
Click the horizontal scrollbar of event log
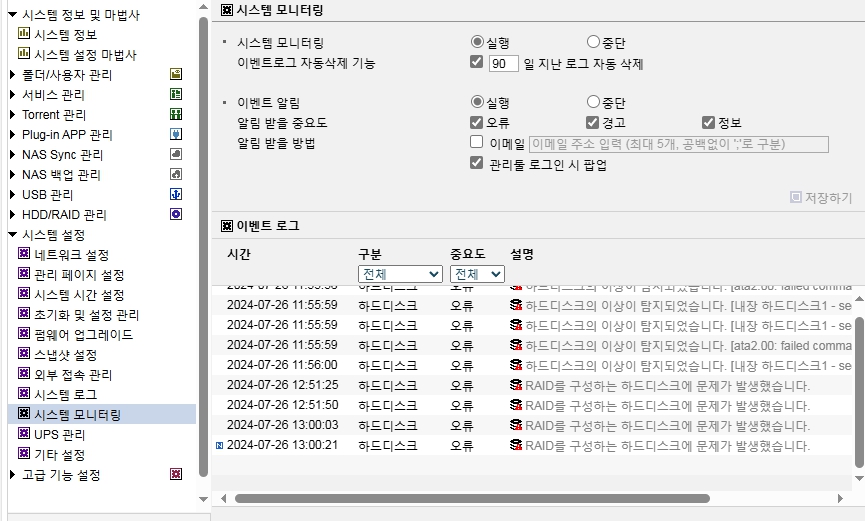tap(472, 498)
